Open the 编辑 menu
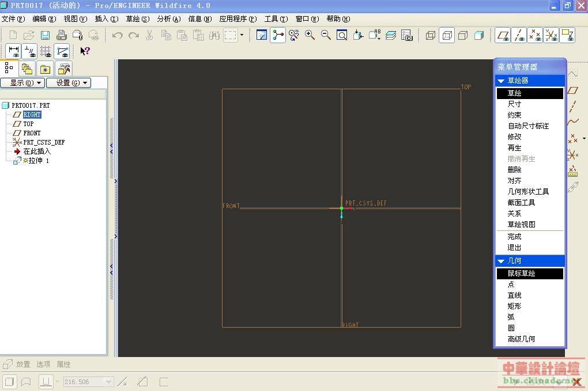The height and width of the screenshot is (391, 588). tap(44, 19)
